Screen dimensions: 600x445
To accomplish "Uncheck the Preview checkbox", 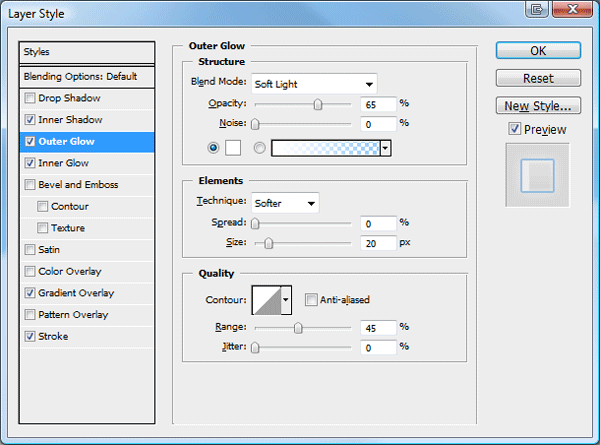I will (x=515, y=129).
